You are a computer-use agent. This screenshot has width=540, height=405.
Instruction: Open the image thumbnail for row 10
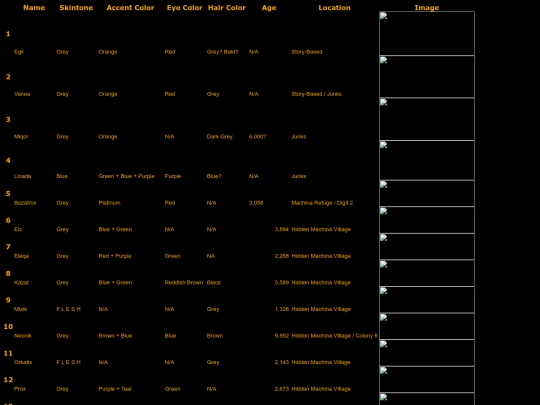(427, 326)
